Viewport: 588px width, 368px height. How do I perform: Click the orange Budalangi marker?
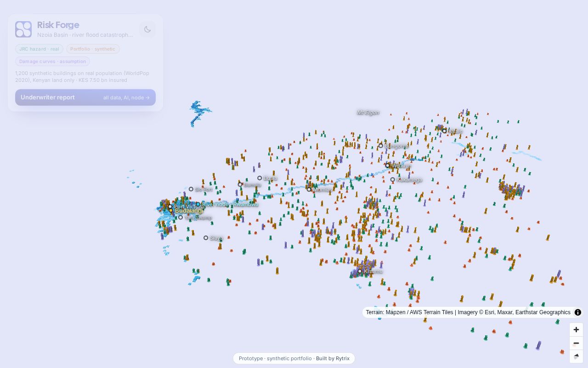coord(171,211)
